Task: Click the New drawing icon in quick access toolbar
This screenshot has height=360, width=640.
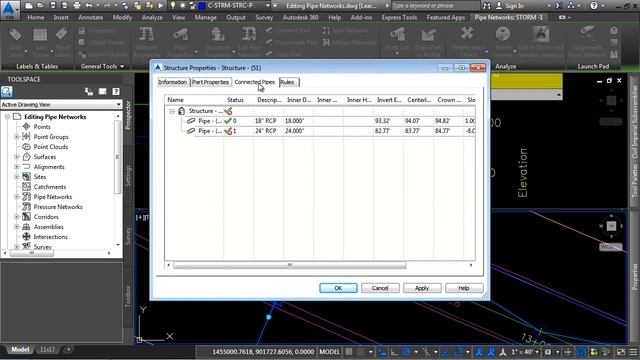Action: [29, 6]
